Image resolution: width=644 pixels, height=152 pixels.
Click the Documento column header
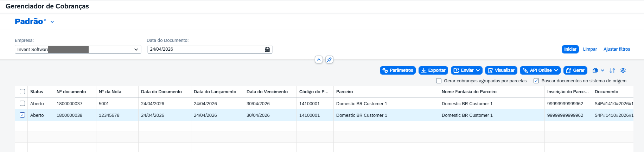613,91
